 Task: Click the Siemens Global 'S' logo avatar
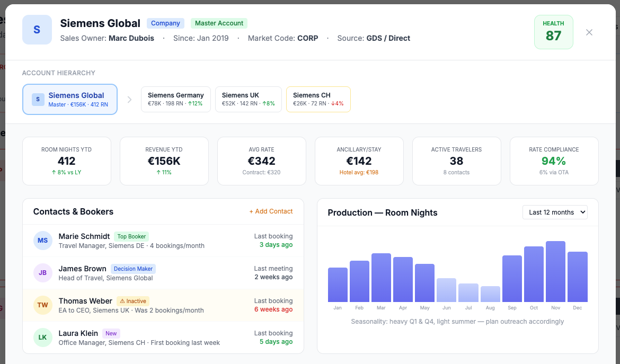pyautogui.click(x=37, y=30)
